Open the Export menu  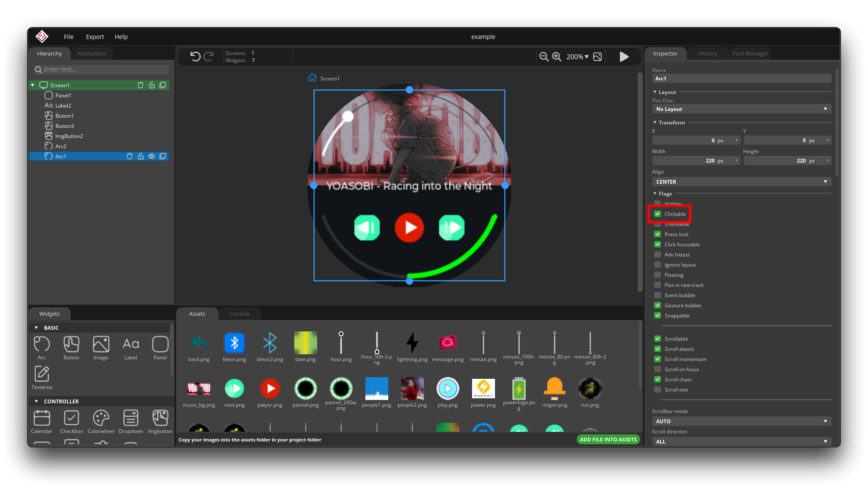pos(95,37)
